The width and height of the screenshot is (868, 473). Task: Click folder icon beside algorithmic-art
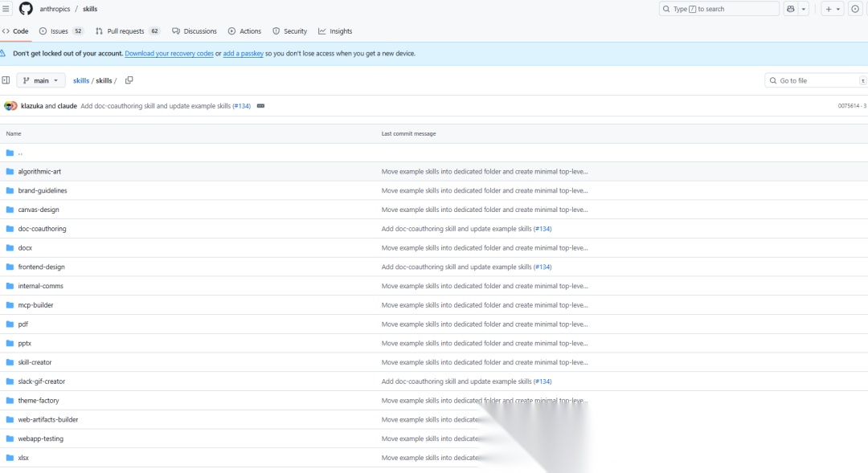pyautogui.click(x=10, y=172)
